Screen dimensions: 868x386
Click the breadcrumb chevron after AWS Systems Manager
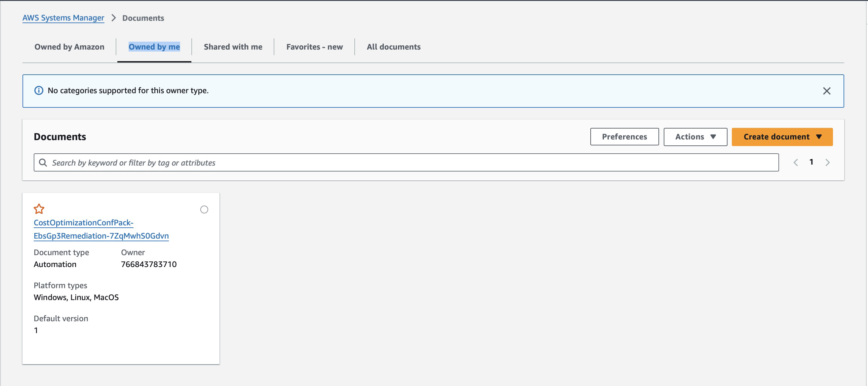114,18
